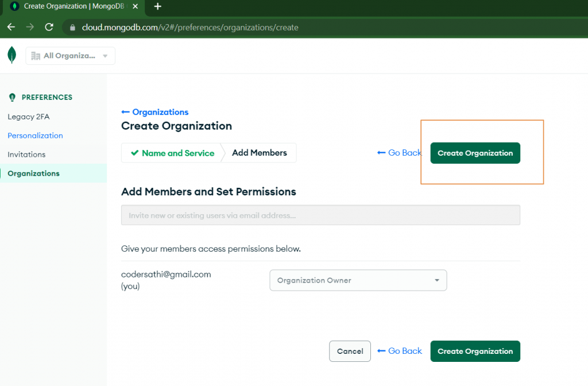The height and width of the screenshot is (386, 588).
Task: Open Legacy 2FA preferences
Action: (x=29, y=117)
